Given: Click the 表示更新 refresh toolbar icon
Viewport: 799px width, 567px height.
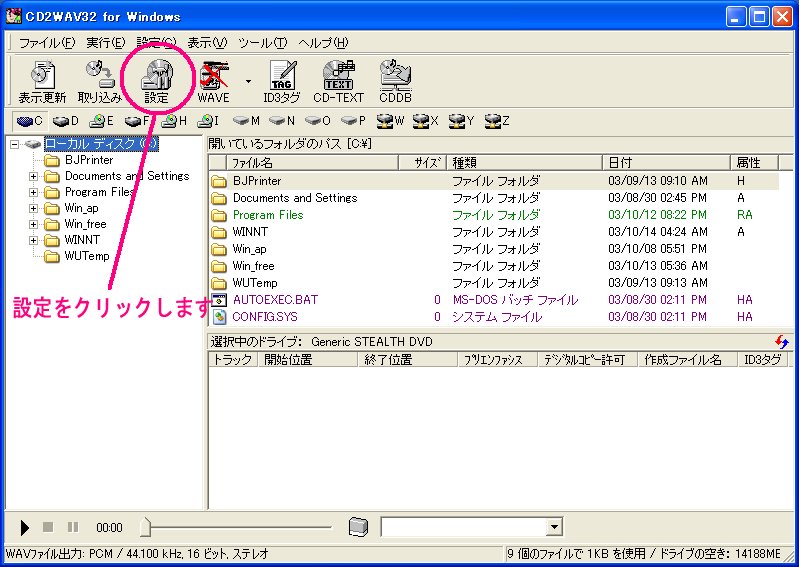Looking at the screenshot, I should pos(42,80).
